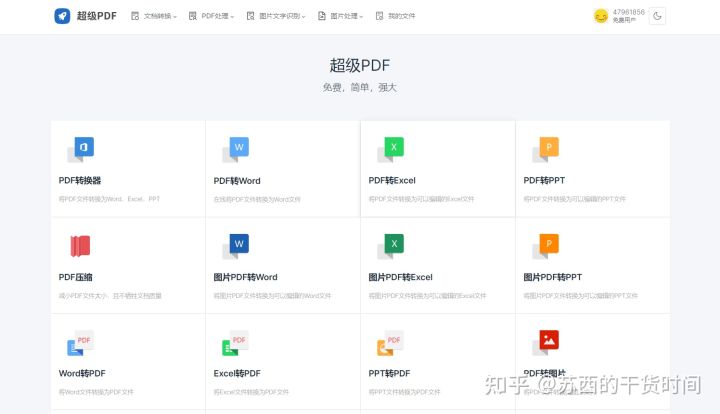Go to 我的文件 in the navbar
This screenshot has height=414, width=720.
tap(402, 16)
